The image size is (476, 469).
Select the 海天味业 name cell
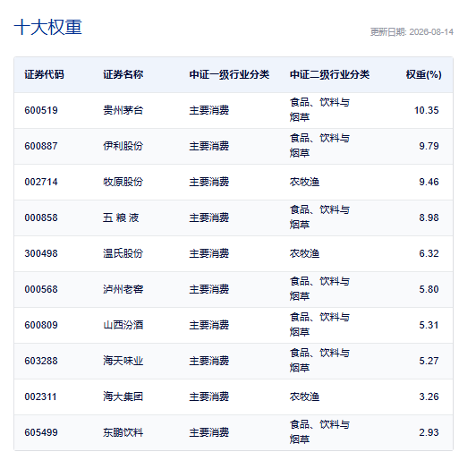[x=123, y=362]
